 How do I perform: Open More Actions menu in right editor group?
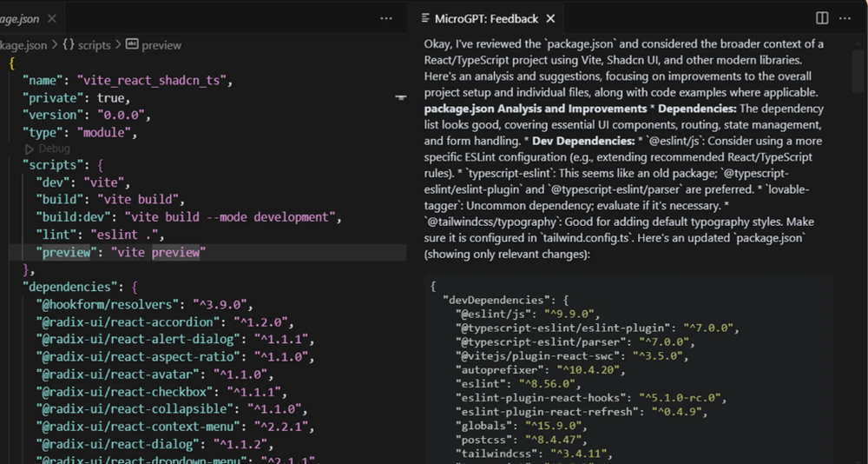(845, 18)
